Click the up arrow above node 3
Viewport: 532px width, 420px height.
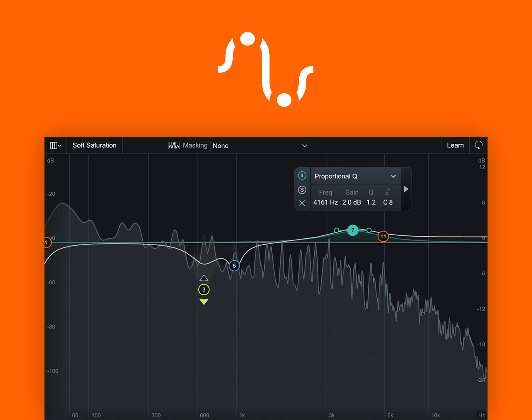(204, 278)
